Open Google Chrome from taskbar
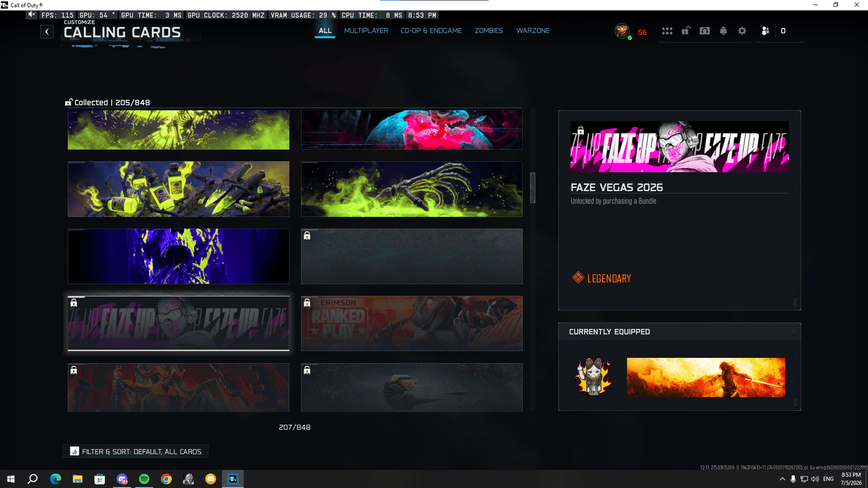 pos(166,479)
